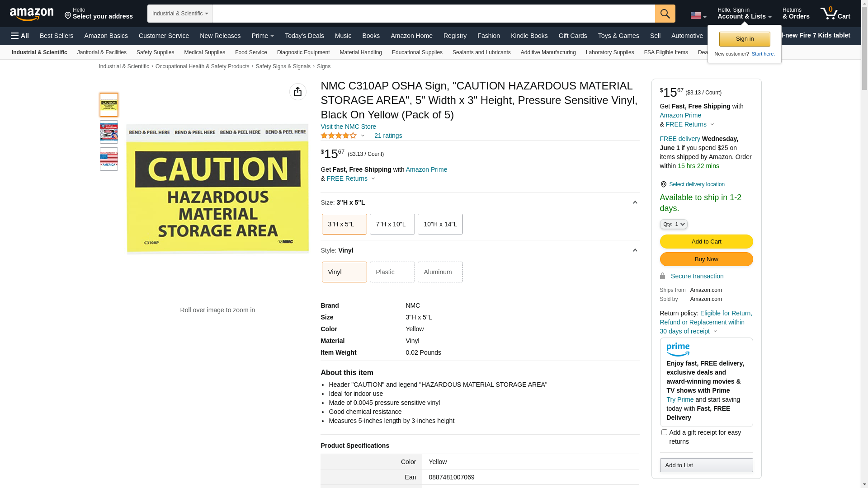Open the All hamburger menu
The image size is (868, 488).
click(x=20, y=36)
